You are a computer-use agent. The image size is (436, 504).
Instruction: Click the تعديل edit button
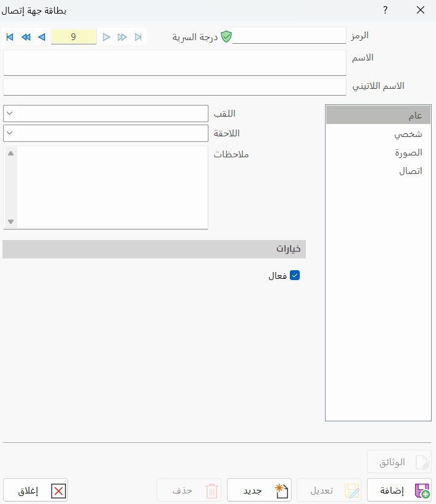click(x=329, y=490)
